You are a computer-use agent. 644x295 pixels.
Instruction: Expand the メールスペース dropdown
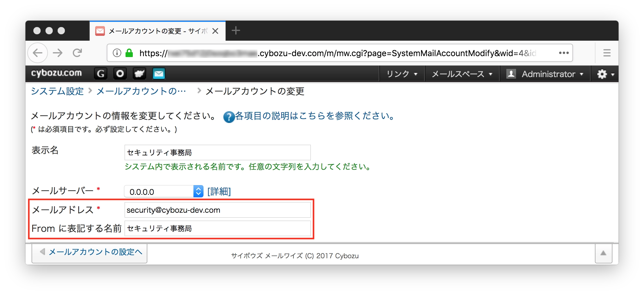[462, 74]
